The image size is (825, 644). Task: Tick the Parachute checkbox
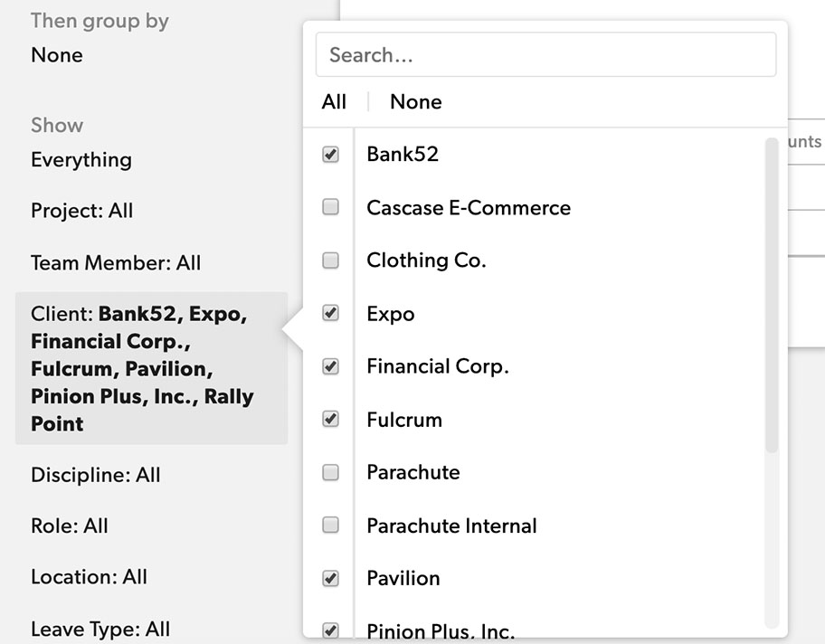tap(330, 472)
